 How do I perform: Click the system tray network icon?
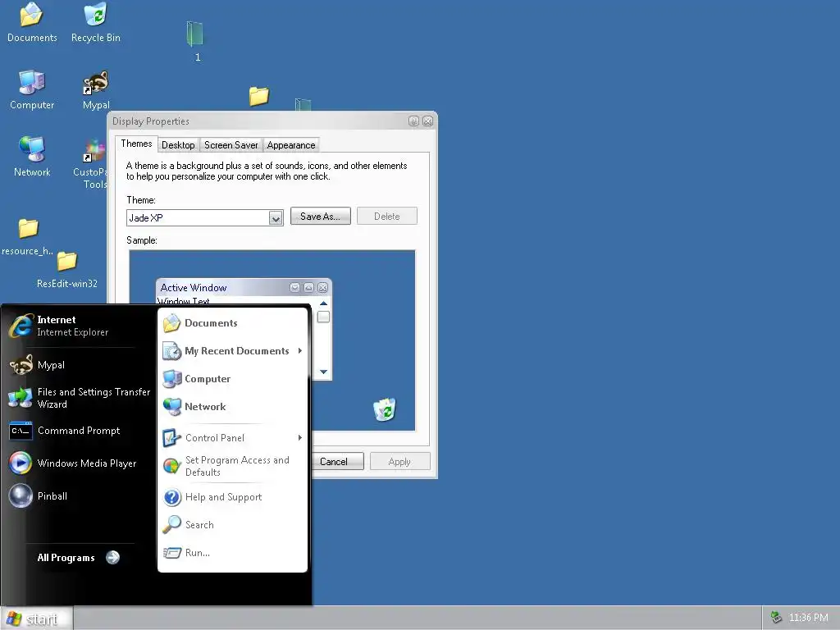click(x=776, y=618)
